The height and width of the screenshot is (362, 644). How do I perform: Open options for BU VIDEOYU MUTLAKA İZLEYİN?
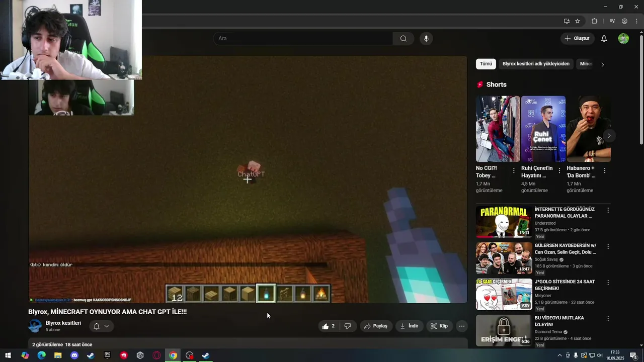point(608,319)
